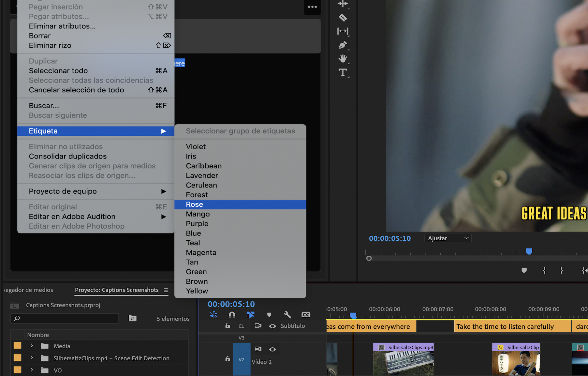Select the Slip tool
The height and width of the screenshot is (376, 588).
tap(343, 31)
